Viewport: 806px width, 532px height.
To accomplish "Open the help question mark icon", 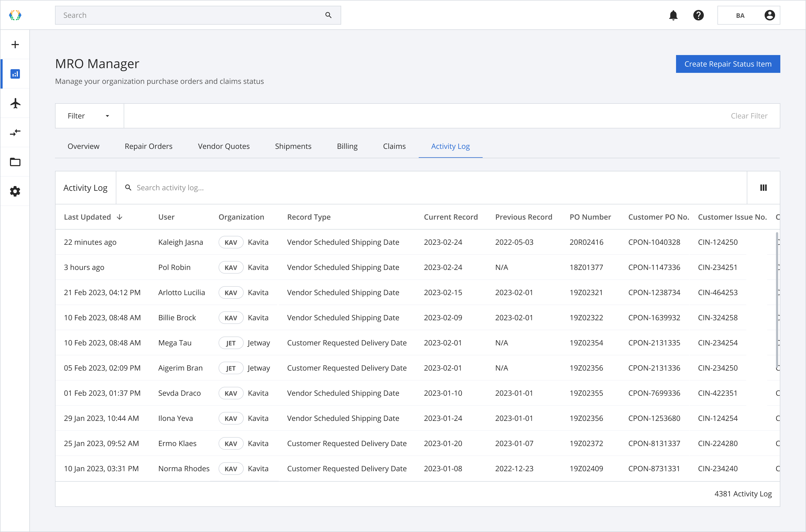I will pyautogui.click(x=698, y=15).
